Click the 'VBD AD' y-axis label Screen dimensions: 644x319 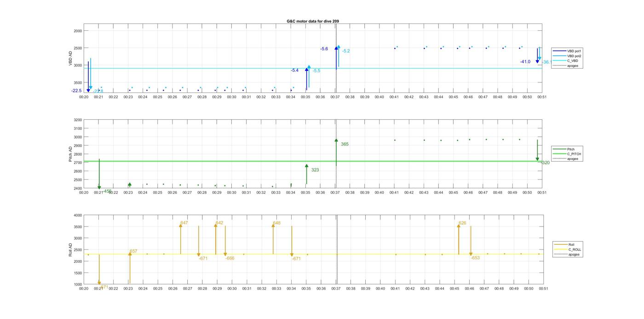[x=71, y=58]
